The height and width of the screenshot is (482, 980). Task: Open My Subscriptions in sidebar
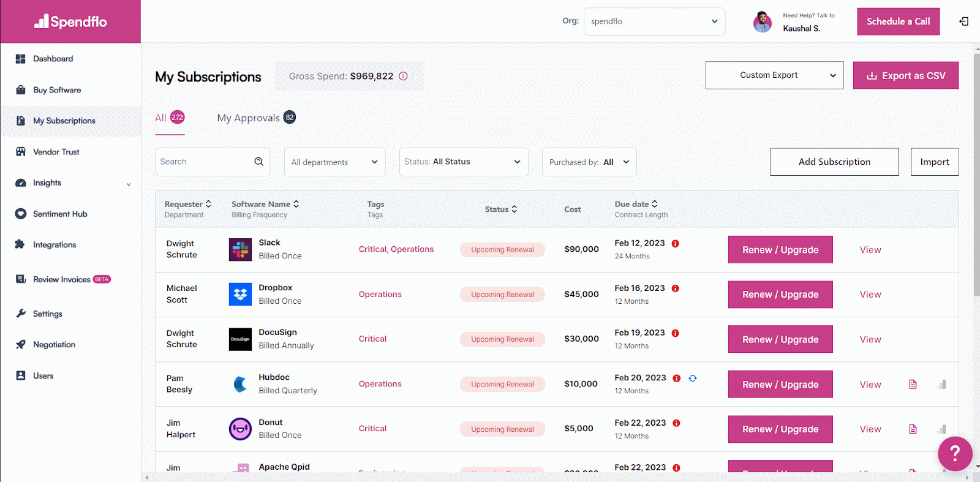coord(70,121)
